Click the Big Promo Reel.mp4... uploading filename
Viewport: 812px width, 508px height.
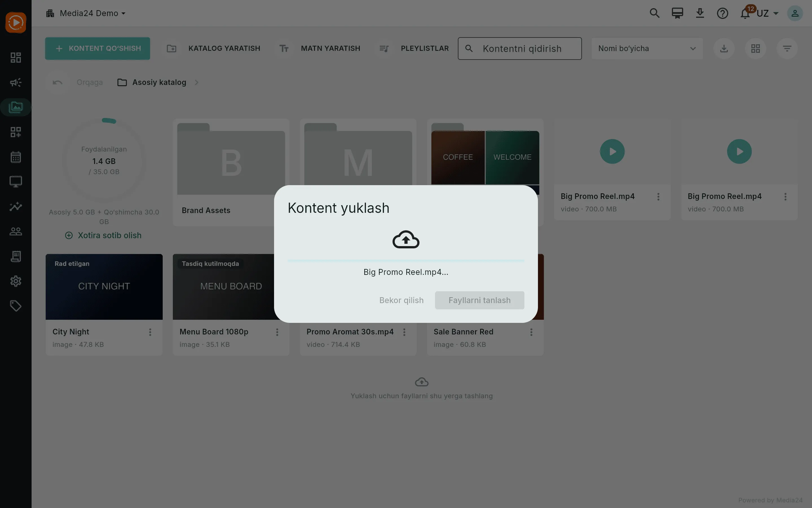point(406,272)
